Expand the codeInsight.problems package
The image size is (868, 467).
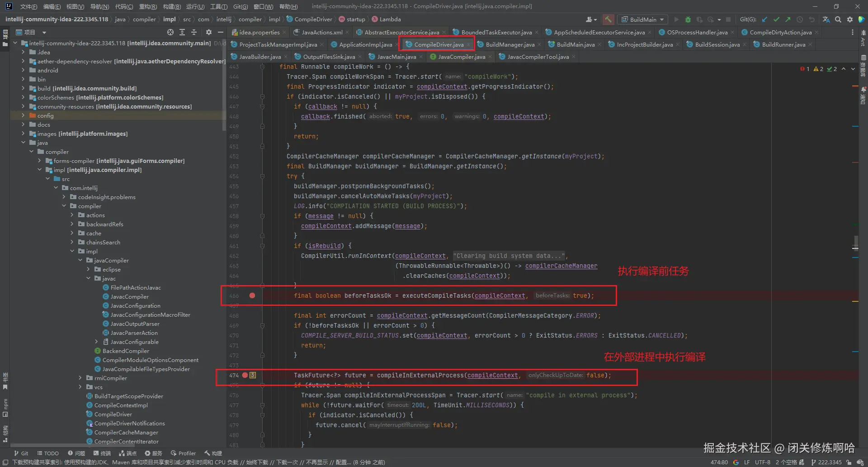pyautogui.click(x=64, y=197)
